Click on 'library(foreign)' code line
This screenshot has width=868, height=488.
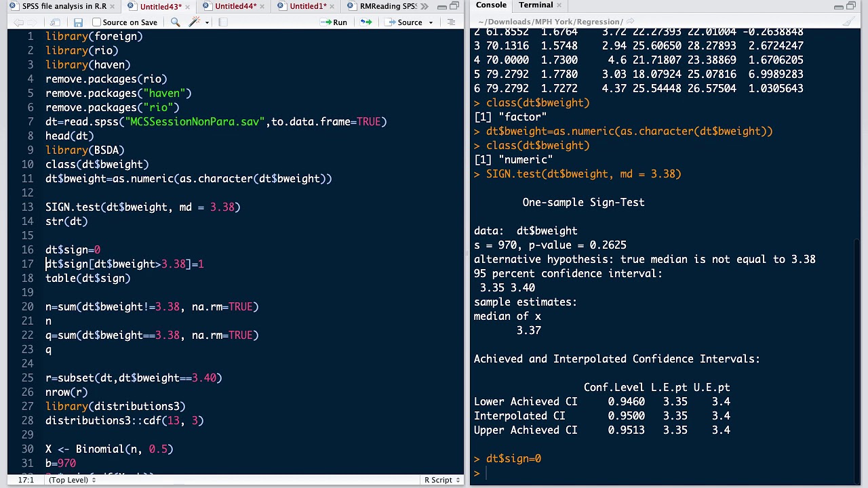tap(94, 37)
